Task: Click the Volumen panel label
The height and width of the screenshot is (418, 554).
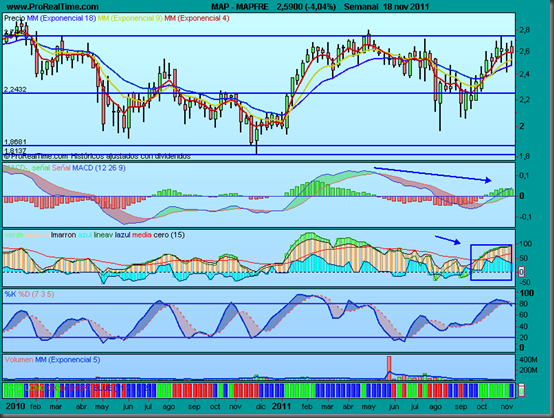Action: (19, 360)
